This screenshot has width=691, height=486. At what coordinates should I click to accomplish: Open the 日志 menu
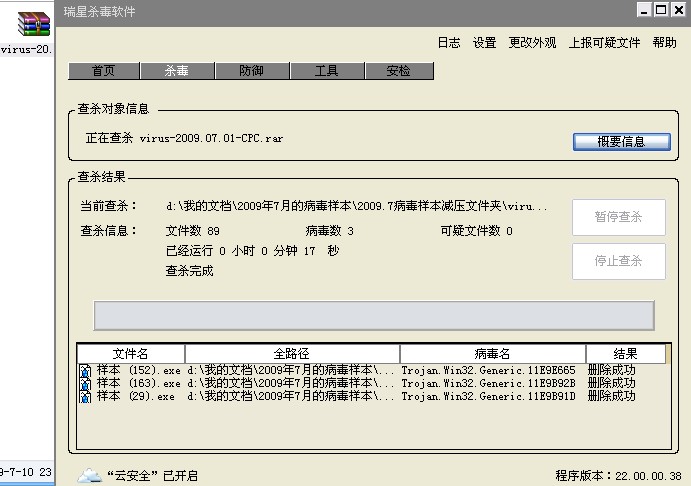(449, 43)
